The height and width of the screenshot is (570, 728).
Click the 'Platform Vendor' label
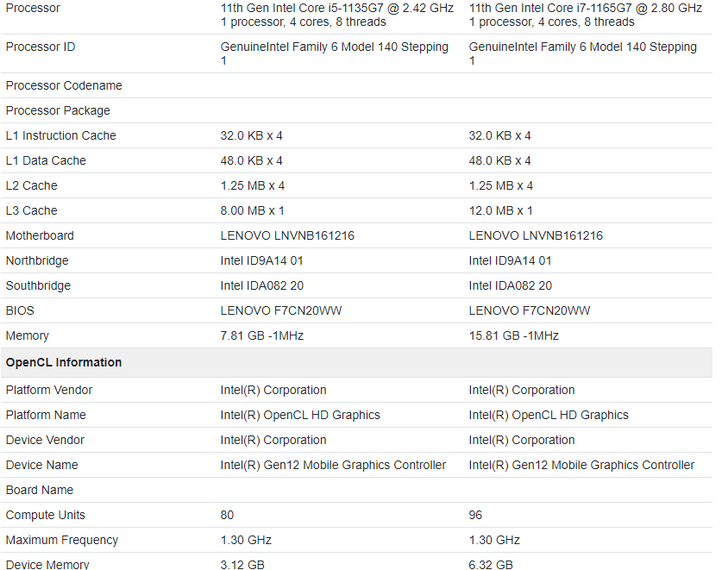(49, 391)
